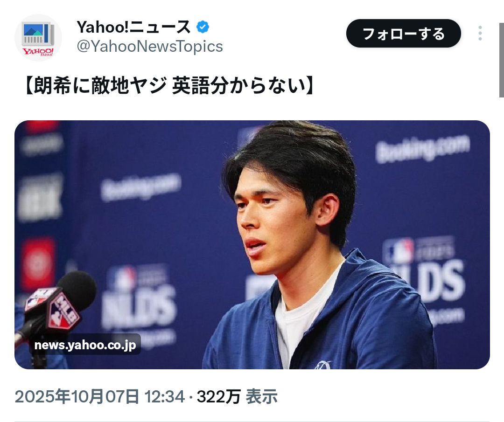
Task: Open the Yahoo!ニュース display name
Action: (x=134, y=27)
